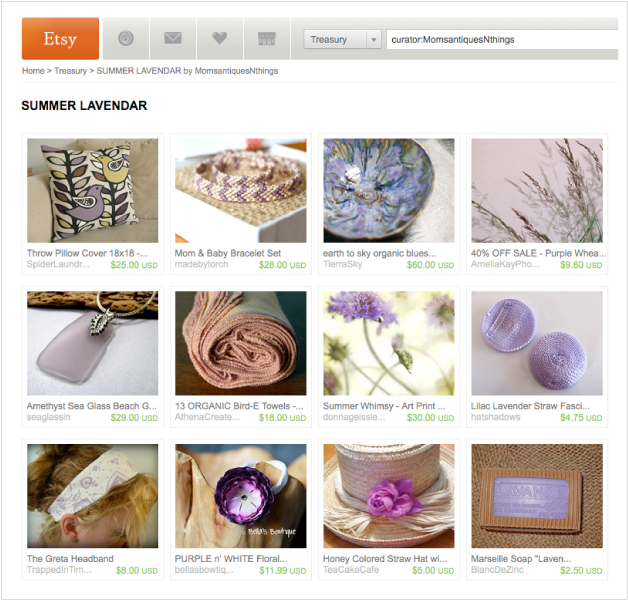
Task: Open the purple floral headband thumbnail
Action: [241, 495]
